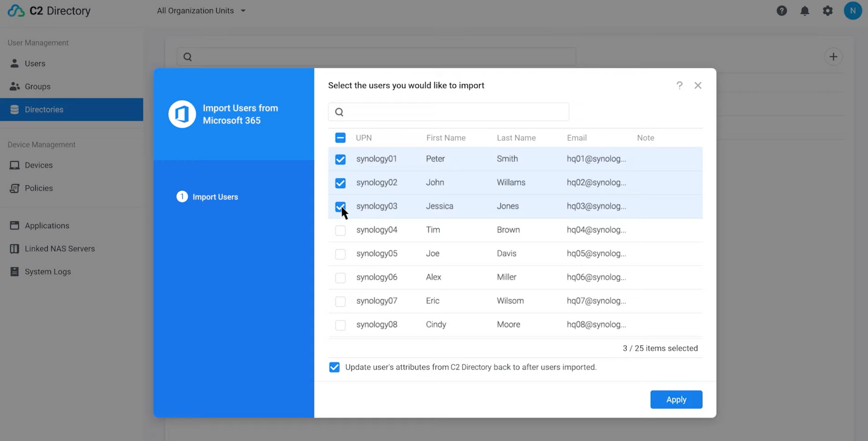Select the Directories menu item
The image size is (868, 441).
tap(72, 109)
